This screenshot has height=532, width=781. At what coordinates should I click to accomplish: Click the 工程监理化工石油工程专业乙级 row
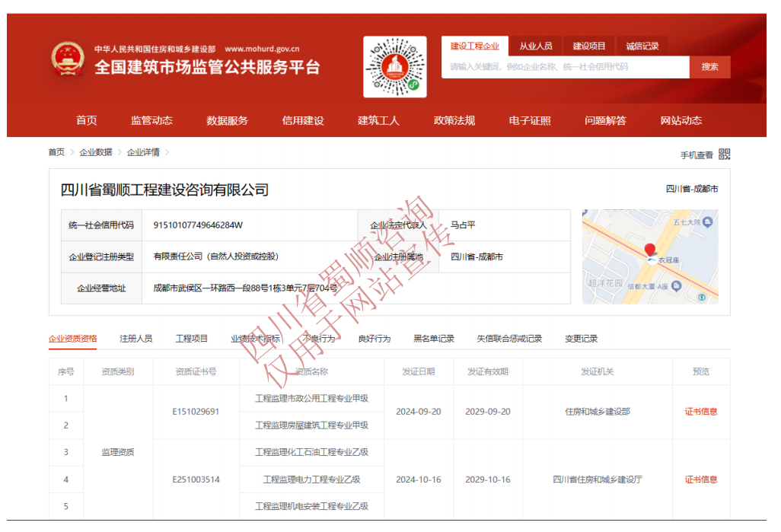tap(312, 452)
